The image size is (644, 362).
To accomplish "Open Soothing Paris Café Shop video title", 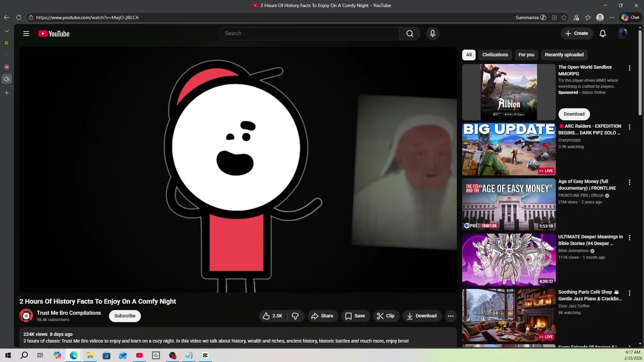I will tap(590, 296).
